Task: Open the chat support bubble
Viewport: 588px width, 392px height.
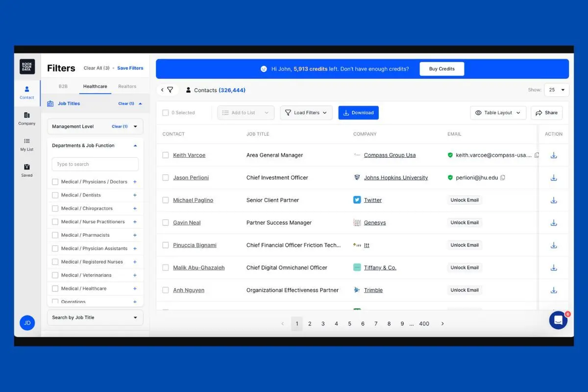Action: click(x=558, y=320)
